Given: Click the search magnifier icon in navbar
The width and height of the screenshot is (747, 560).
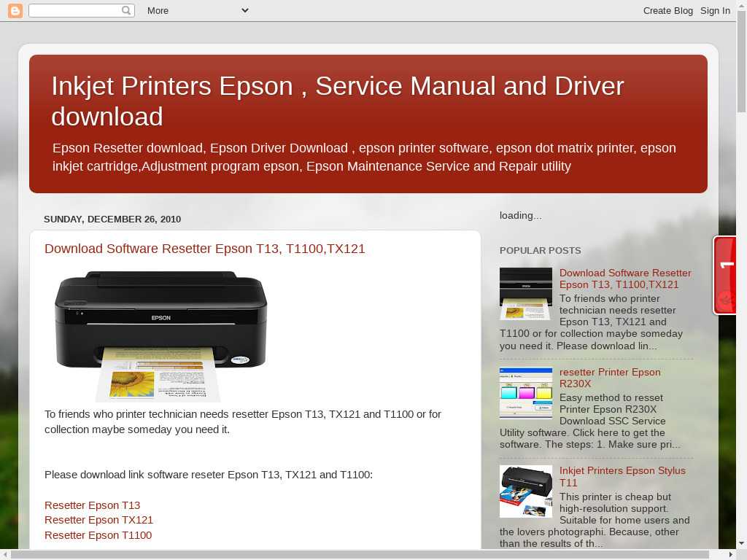Looking at the screenshot, I should tap(125, 10).
